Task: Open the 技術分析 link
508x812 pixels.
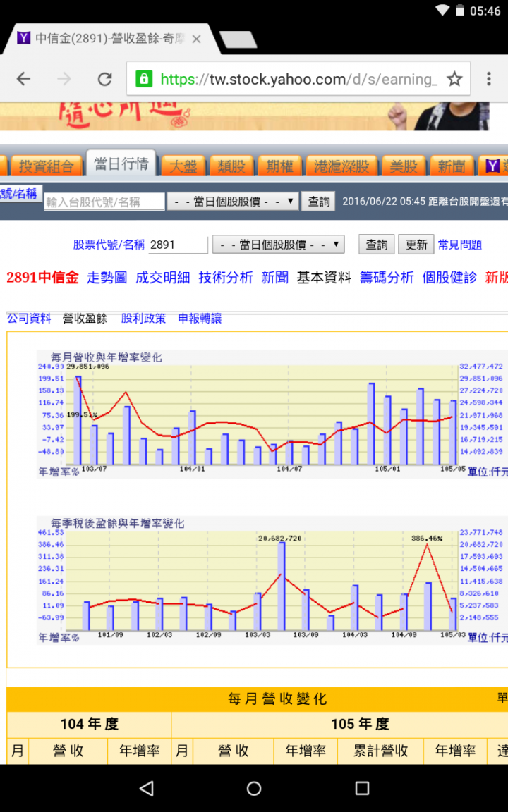Action: 226,278
